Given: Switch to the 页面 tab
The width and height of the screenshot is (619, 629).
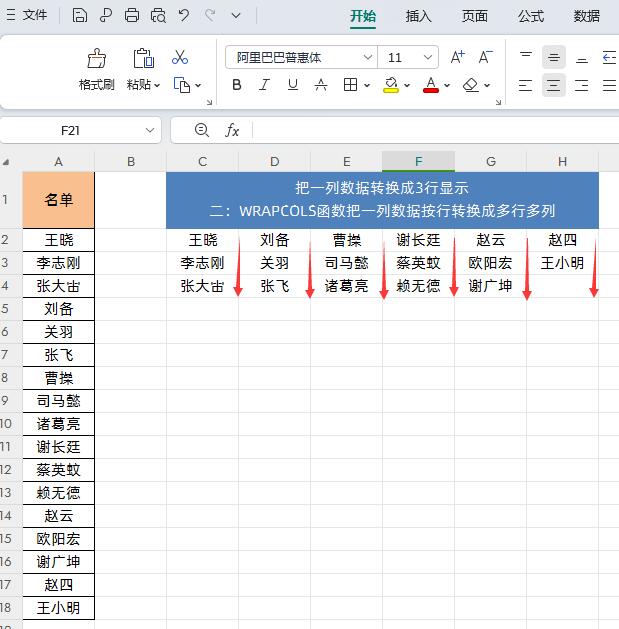Looking at the screenshot, I should pos(475,16).
